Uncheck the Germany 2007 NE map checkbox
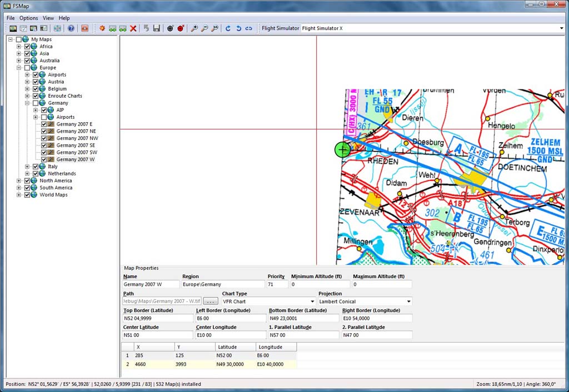The image size is (569, 392). point(44,131)
